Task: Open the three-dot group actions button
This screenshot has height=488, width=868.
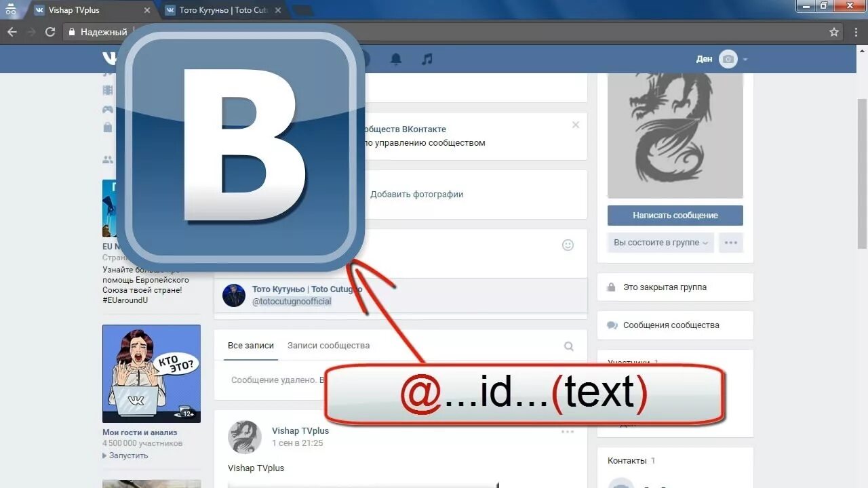Action: (731, 243)
